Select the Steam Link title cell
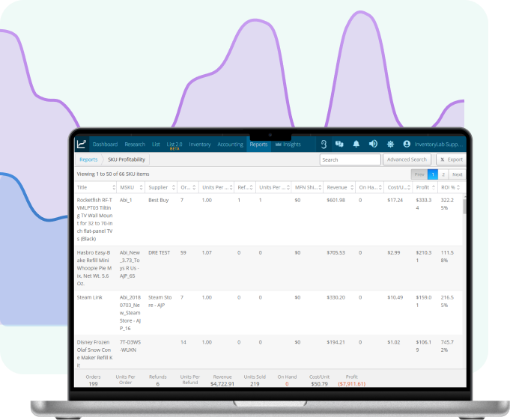Screen dimensions: 510x420 [89, 297]
